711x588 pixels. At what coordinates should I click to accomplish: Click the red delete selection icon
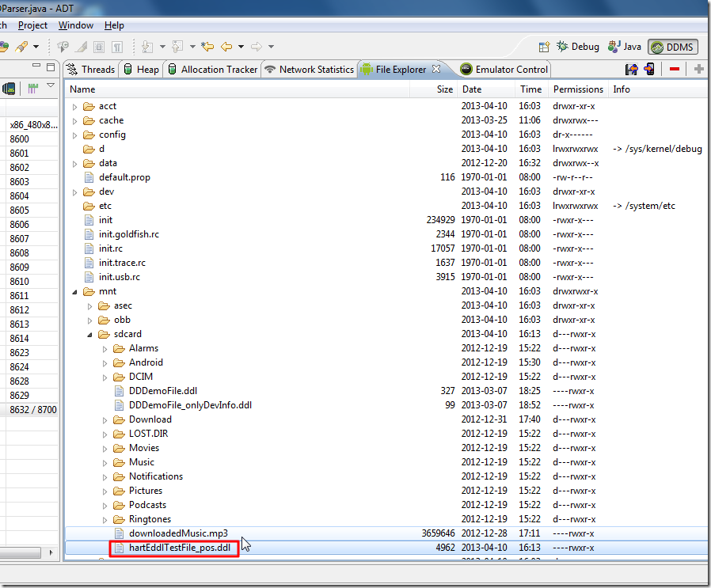[x=675, y=70]
